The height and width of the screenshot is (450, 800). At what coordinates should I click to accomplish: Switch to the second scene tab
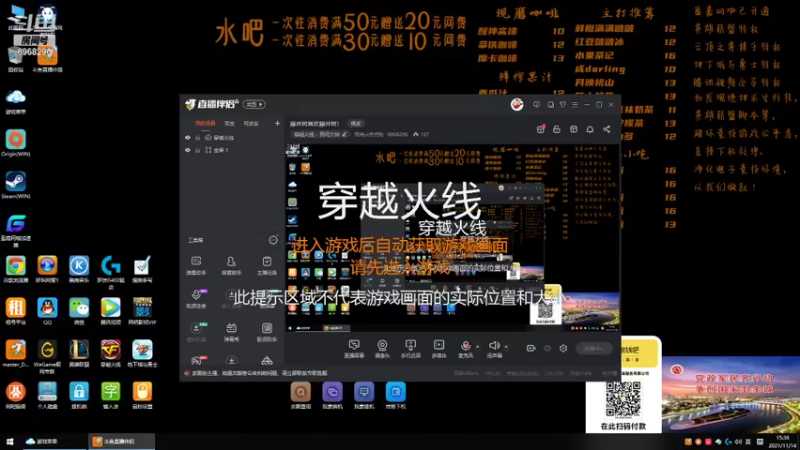click(x=230, y=123)
